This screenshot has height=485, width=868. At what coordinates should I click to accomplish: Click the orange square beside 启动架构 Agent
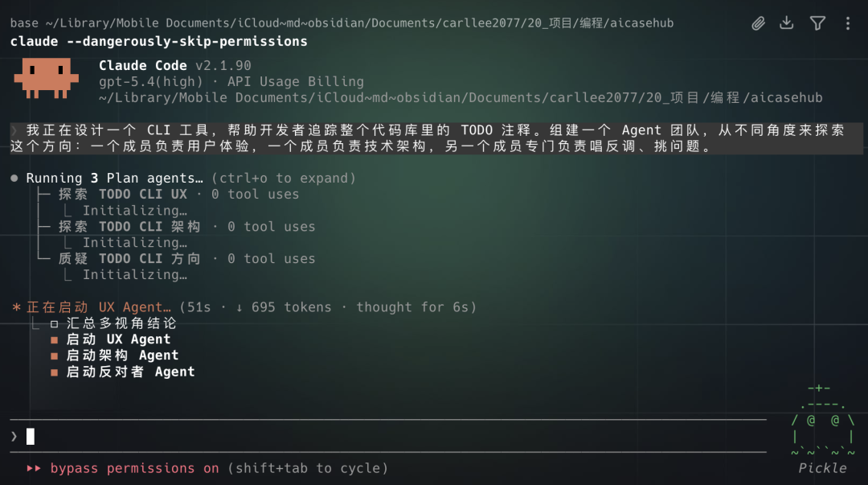(x=52, y=355)
